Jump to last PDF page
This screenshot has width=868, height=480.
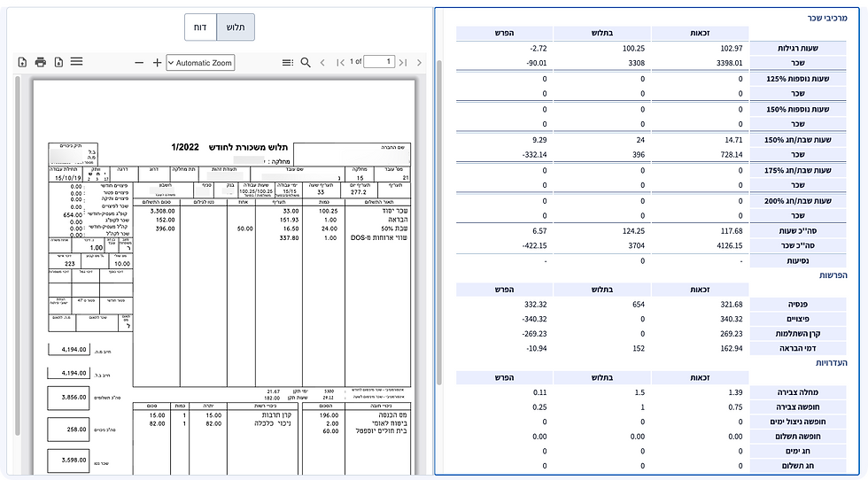[x=403, y=63]
